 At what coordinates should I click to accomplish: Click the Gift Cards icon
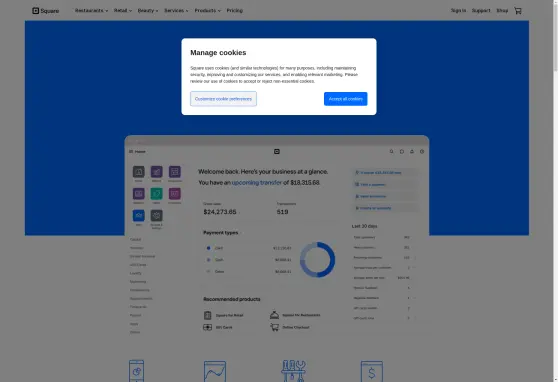(x=207, y=327)
